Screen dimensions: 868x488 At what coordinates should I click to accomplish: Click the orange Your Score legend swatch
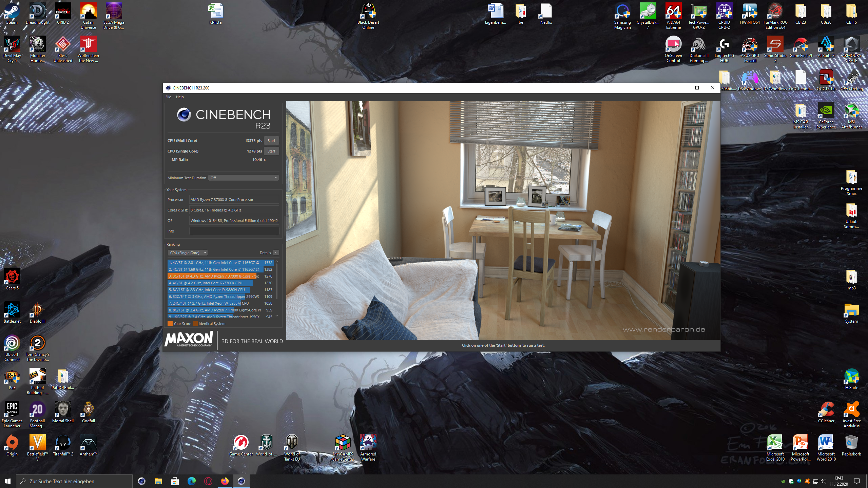click(170, 324)
